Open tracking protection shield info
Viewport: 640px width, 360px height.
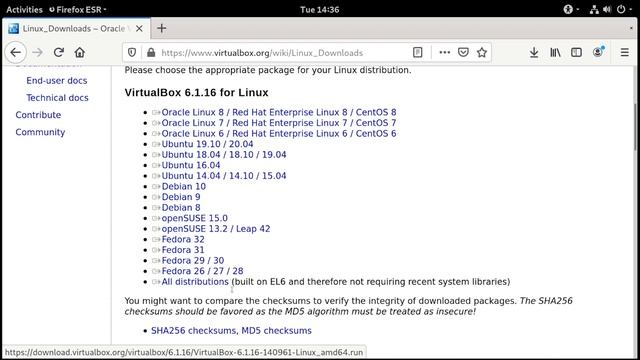coord(132,53)
